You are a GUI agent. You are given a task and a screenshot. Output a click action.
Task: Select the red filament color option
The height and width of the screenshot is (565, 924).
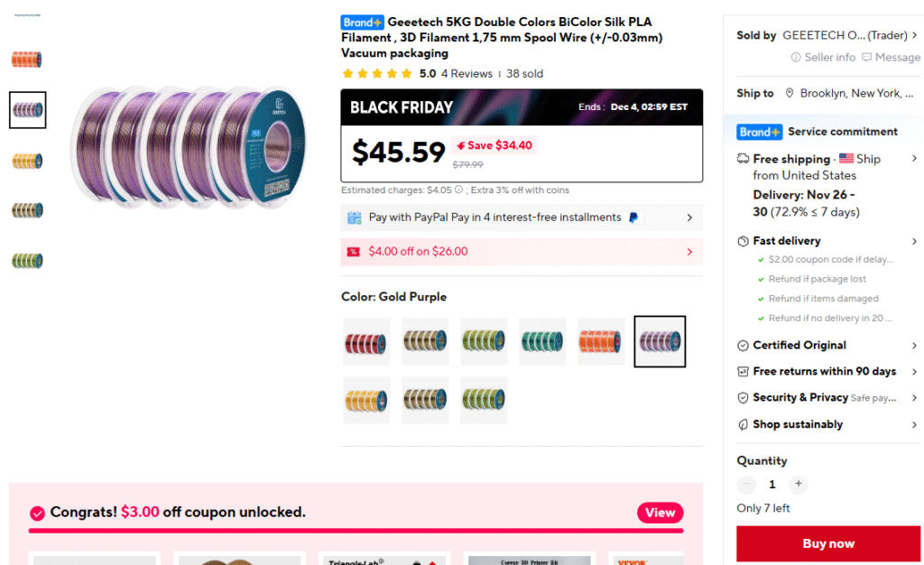pos(365,341)
